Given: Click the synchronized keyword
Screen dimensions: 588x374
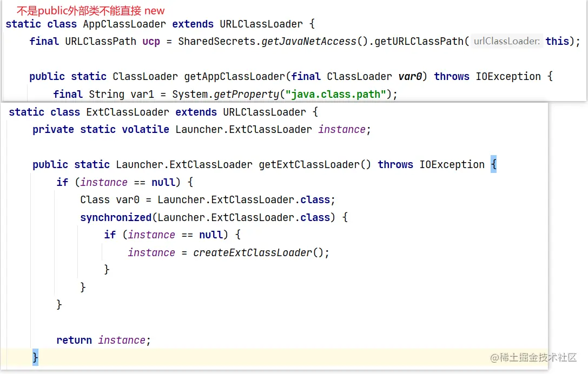Looking at the screenshot, I should coord(116,217).
